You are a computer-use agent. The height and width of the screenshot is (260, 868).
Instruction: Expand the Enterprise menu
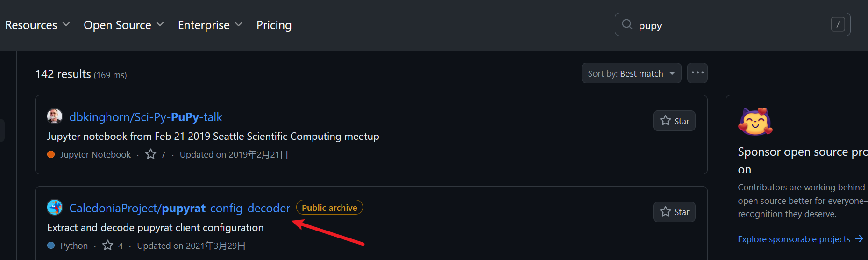pos(210,25)
